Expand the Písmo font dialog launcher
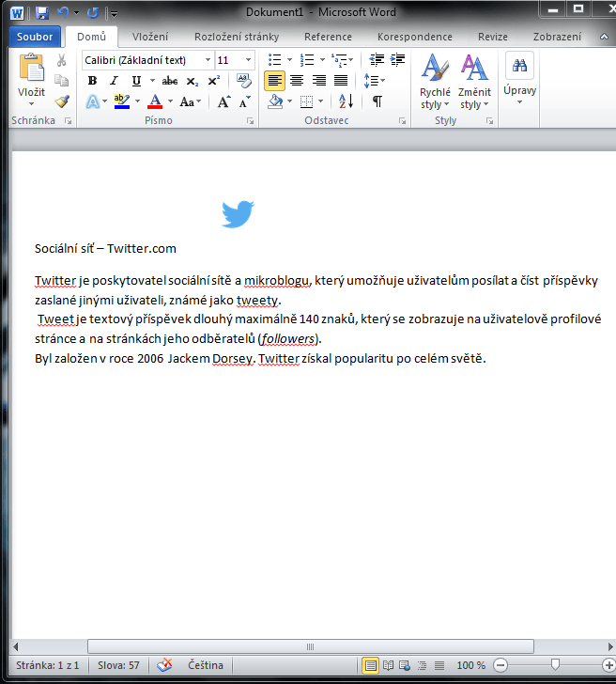Viewport: 616px width, 684px height. [250, 121]
